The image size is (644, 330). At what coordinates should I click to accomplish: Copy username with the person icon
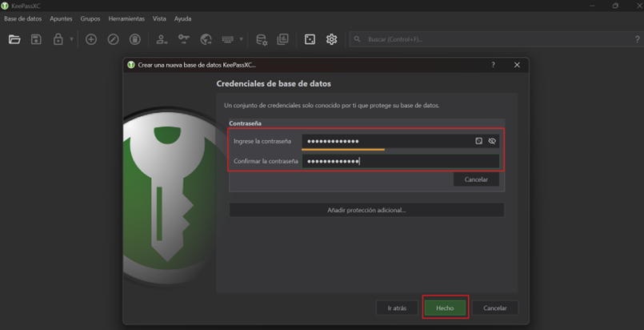click(x=162, y=39)
